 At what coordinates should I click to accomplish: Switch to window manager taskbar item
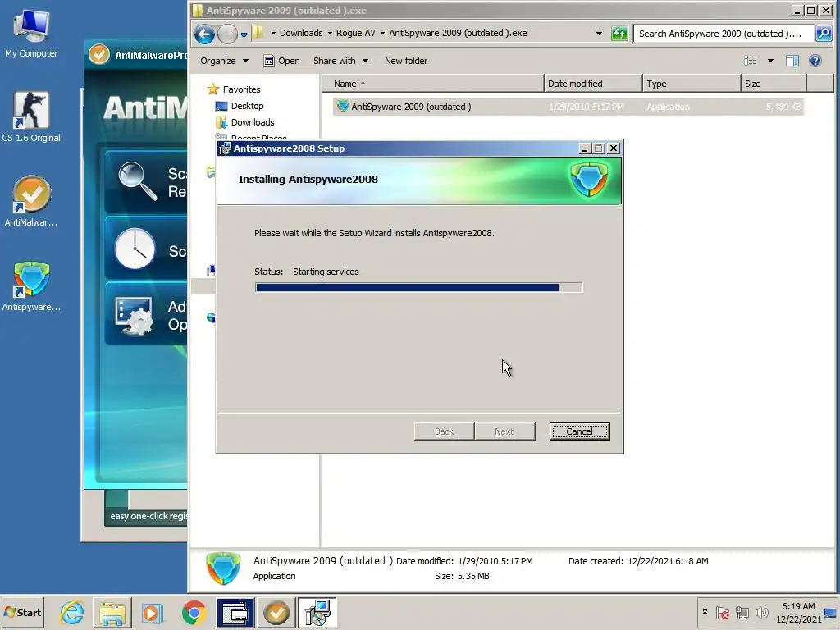235,612
